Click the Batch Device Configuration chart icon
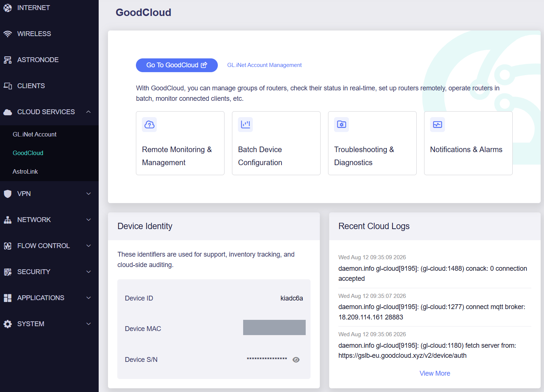This screenshot has width=544, height=392. tap(245, 125)
